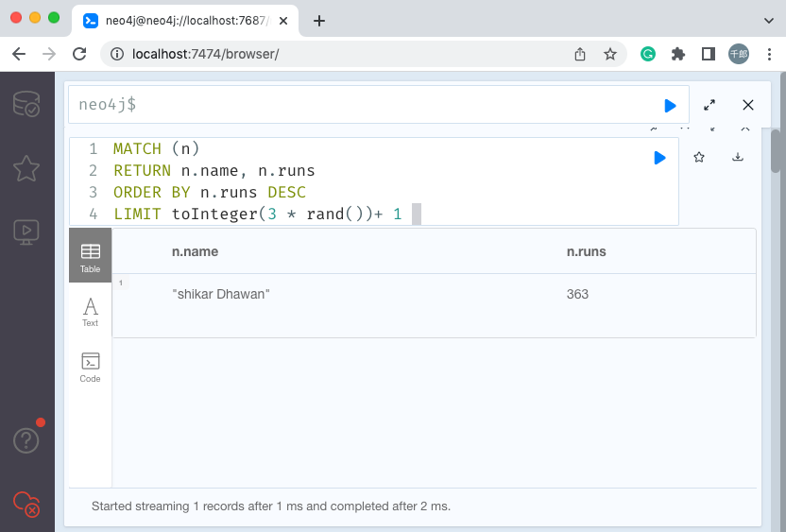This screenshot has width=786, height=532.
Task: Switch to Table result view
Action: pyautogui.click(x=91, y=256)
